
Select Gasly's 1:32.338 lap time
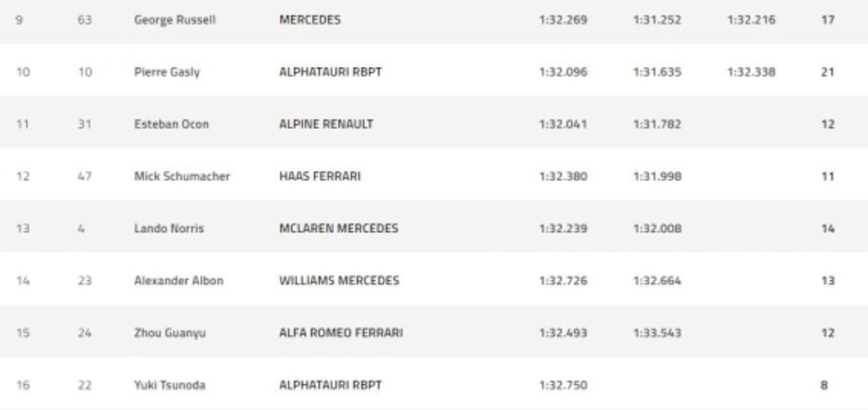coord(751,72)
